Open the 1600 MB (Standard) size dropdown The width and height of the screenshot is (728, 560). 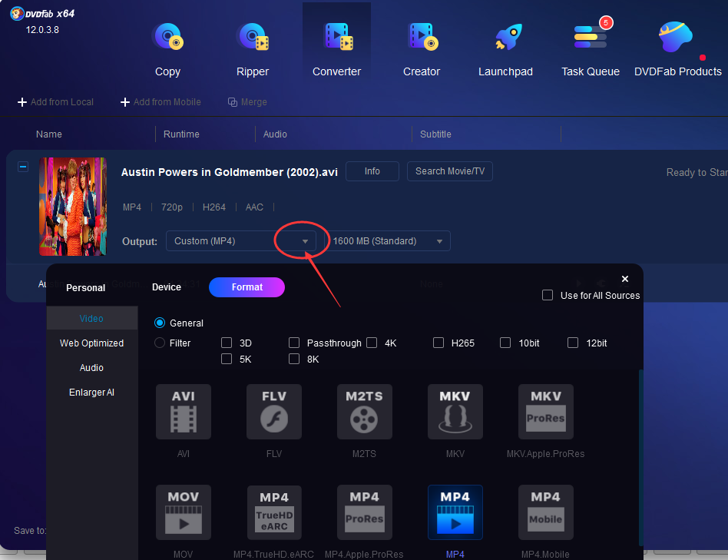point(387,241)
